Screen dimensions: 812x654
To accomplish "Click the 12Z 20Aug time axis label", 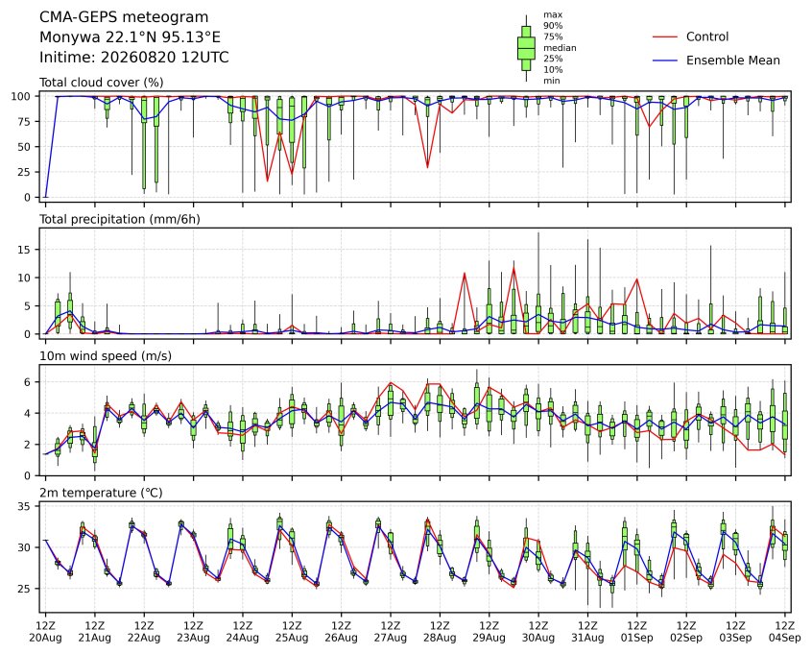I will 45,632.
